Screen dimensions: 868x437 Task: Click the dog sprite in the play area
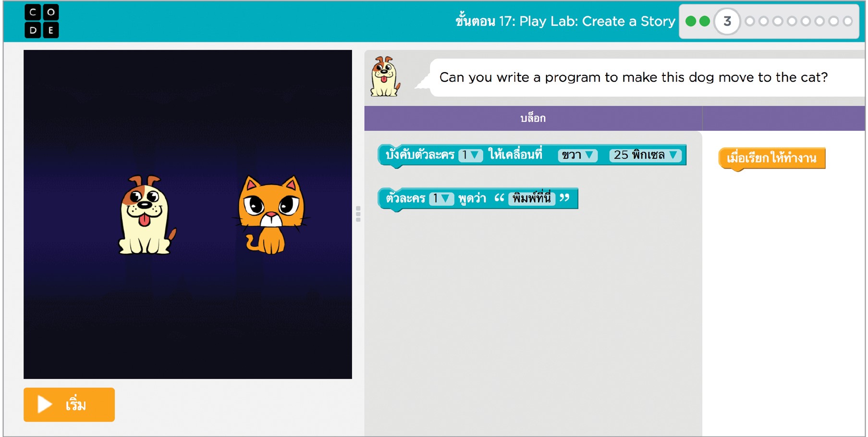click(146, 215)
